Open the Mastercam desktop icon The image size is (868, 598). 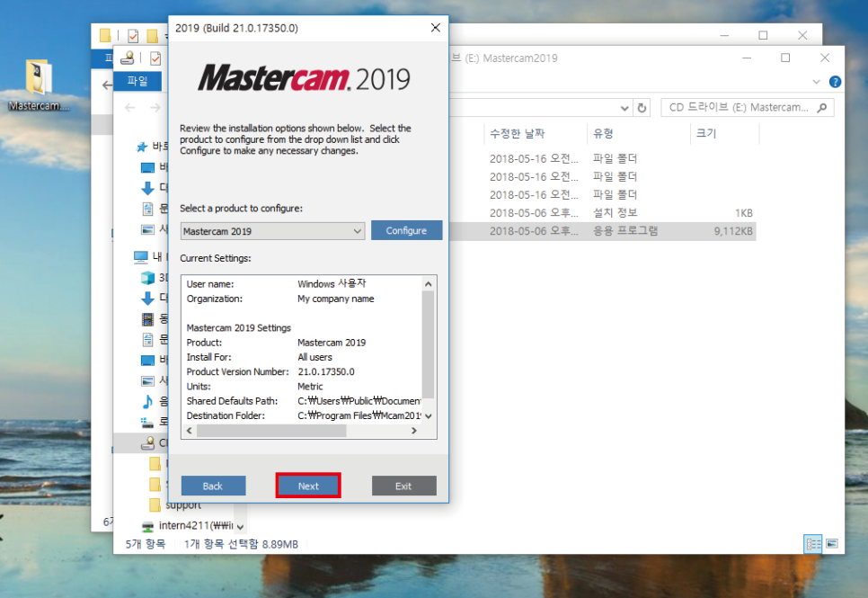coord(39,85)
